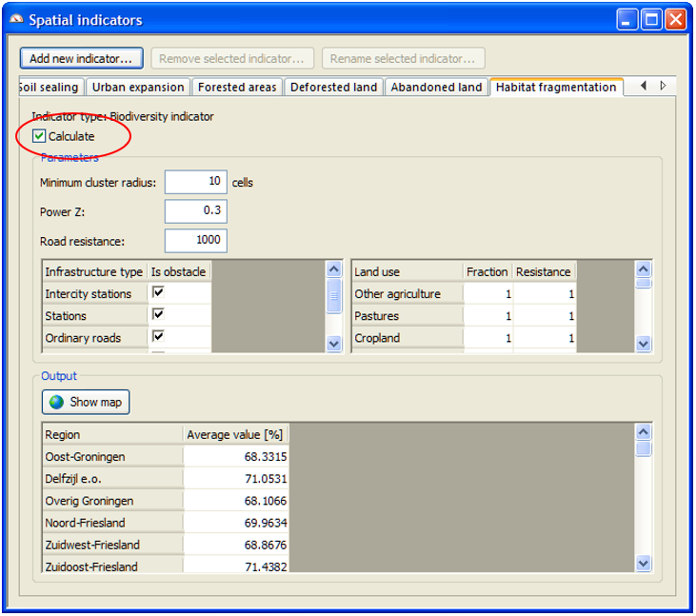
Task: Switch to the Urban expansion tab
Action: 138,87
